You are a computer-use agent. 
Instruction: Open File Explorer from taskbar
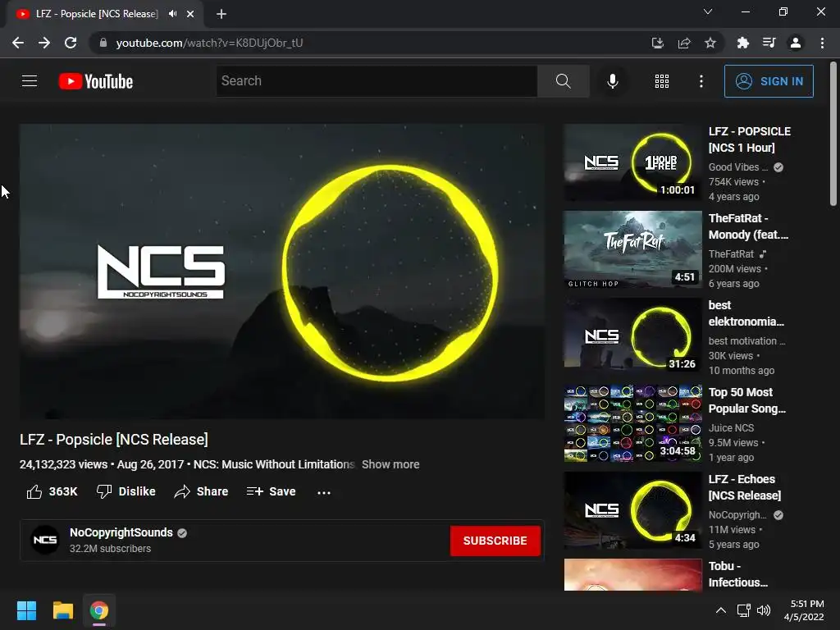[x=62, y=610]
